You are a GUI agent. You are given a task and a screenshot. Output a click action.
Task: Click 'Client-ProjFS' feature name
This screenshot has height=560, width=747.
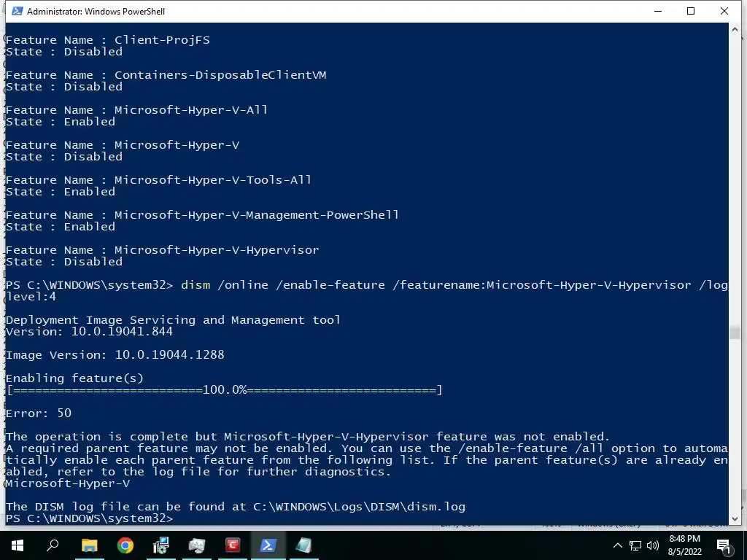click(162, 40)
